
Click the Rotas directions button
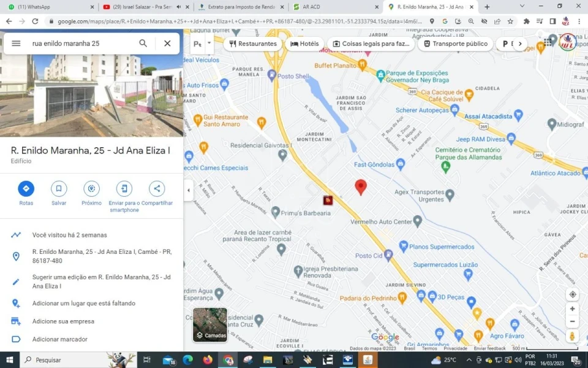[26, 188]
